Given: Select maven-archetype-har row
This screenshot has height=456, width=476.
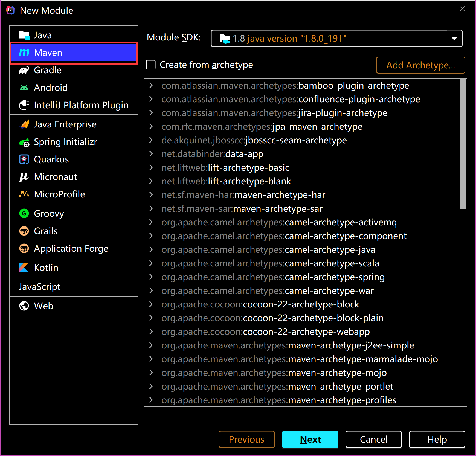Looking at the screenshot, I should pyautogui.click(x=302, y=195).
